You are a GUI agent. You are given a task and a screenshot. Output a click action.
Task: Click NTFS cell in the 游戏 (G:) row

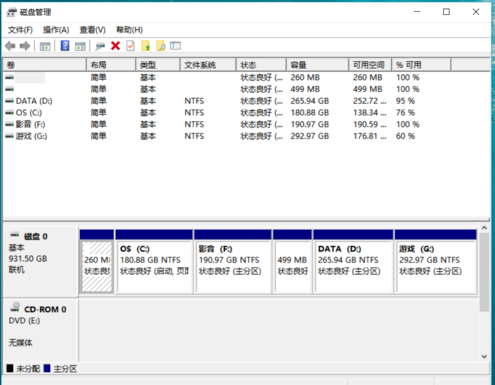[194, 136]
